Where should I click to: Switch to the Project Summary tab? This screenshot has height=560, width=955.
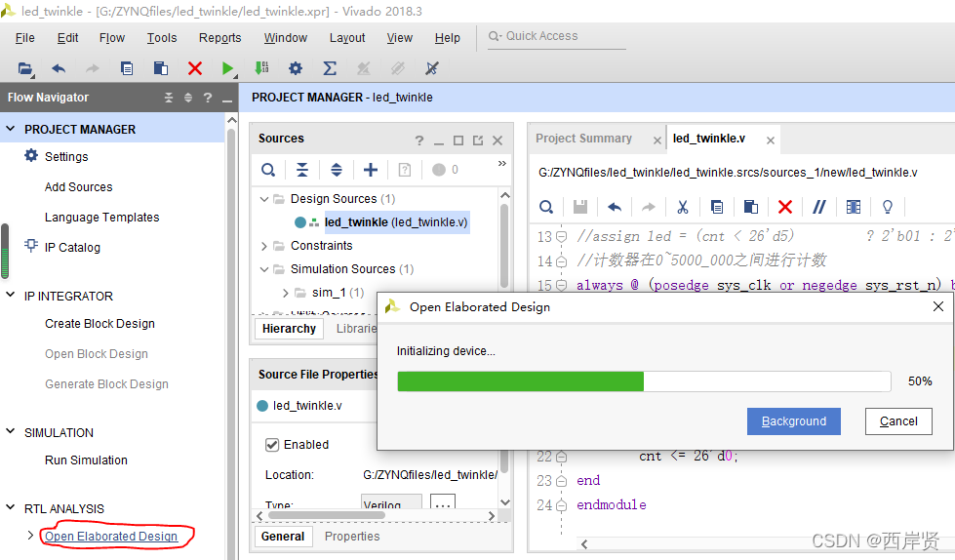pyautogui.click(x=583, y=139)
